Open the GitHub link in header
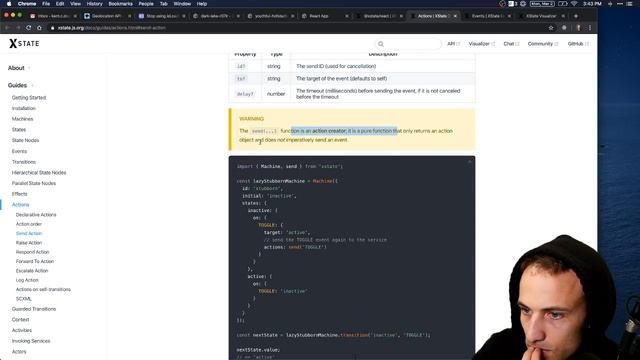This screenshot has height=360, width=640. pos(578,44)
